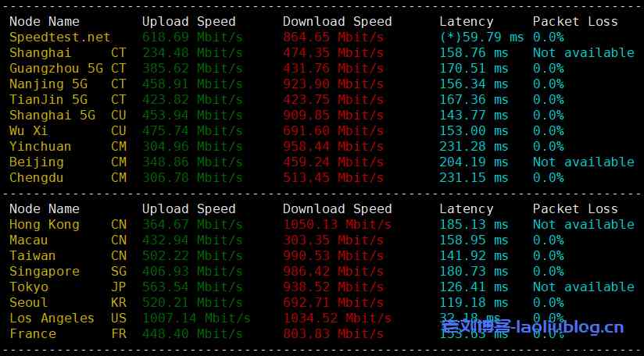Screen dimensions: 644x356
Task: Click the Nanjing 5G download speed value
Action: point(333,84)
